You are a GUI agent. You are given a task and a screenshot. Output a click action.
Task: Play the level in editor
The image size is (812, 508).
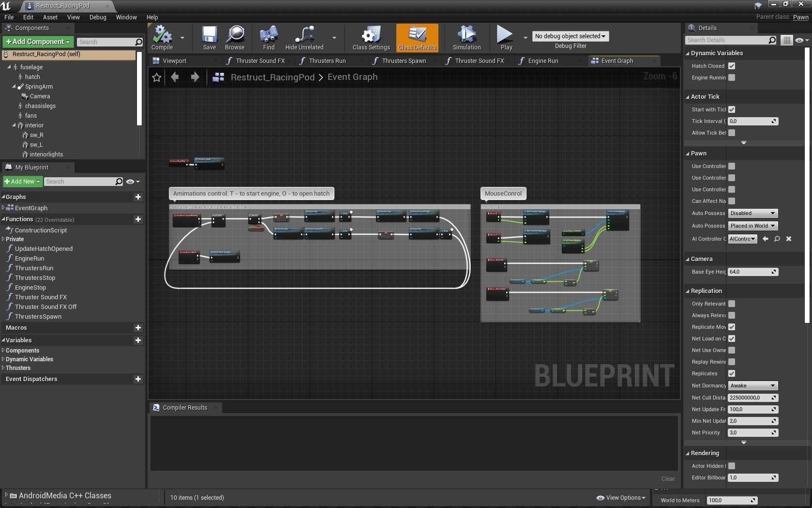[506, 38]
